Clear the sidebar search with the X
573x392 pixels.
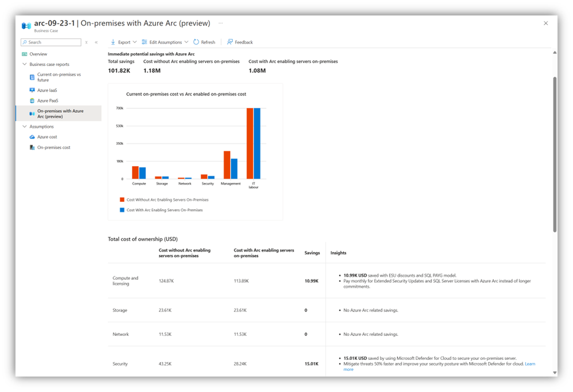[x=86, y=42]
